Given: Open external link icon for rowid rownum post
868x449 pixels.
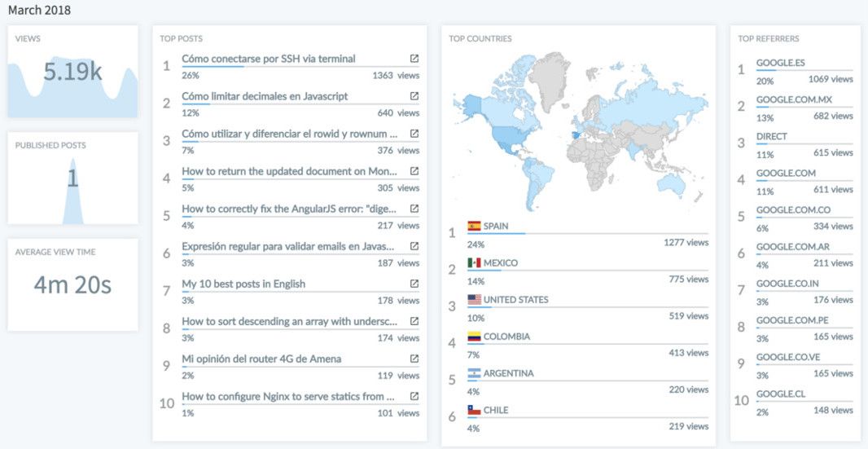Looking at the screenshot, I should [414, 134].
